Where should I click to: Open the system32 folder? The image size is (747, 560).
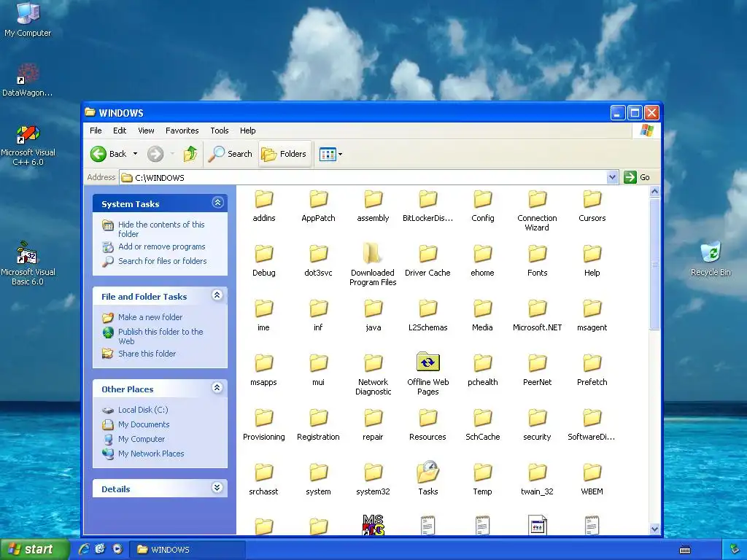click(x=373, y=480)
